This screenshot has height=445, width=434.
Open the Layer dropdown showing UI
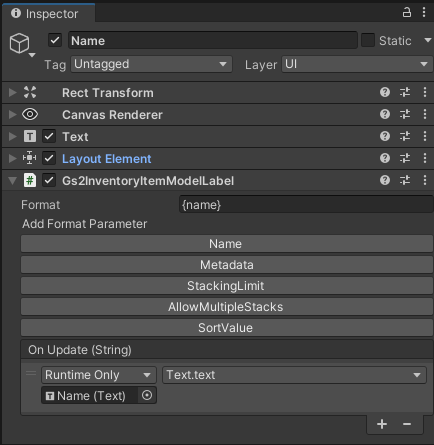tap(357, 64)
